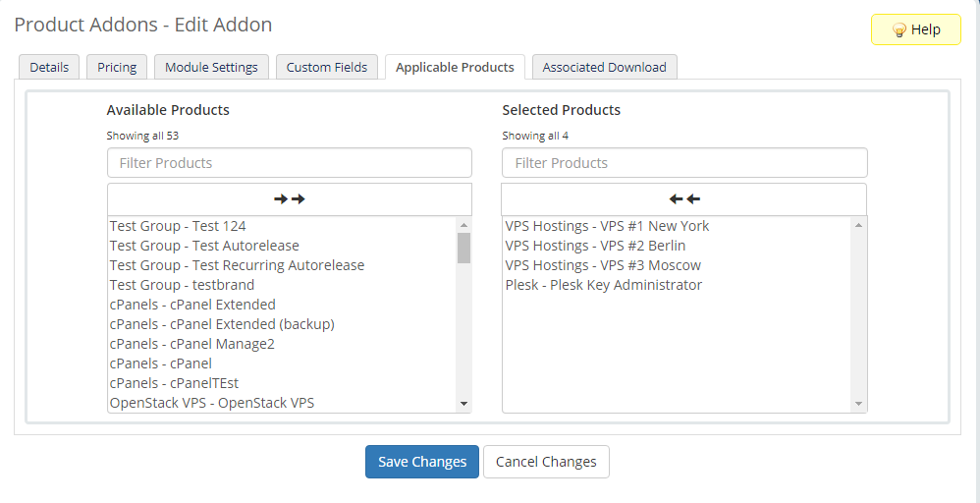The image size is (980, 503).
Task: Select 'Test Group - Test 124'
Action: [x=283, y=226]
